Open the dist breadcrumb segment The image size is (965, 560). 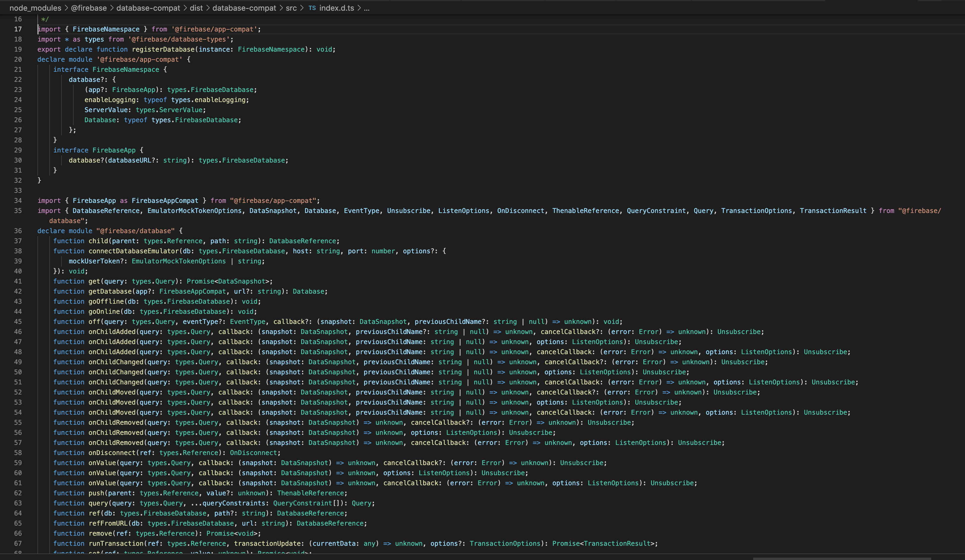[x=196, y=8]
